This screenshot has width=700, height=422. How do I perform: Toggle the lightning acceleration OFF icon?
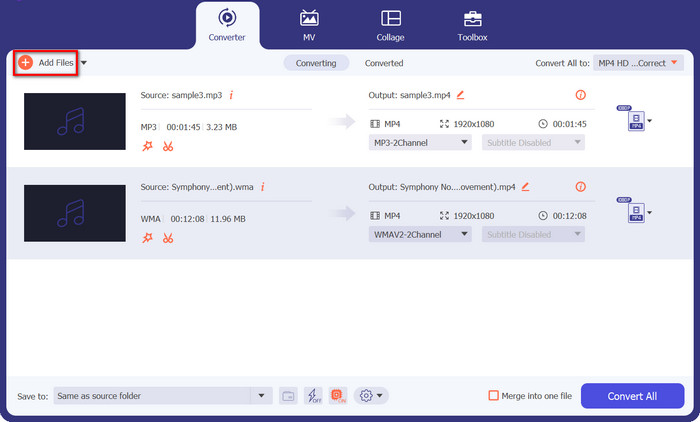[x=313, y=396]
